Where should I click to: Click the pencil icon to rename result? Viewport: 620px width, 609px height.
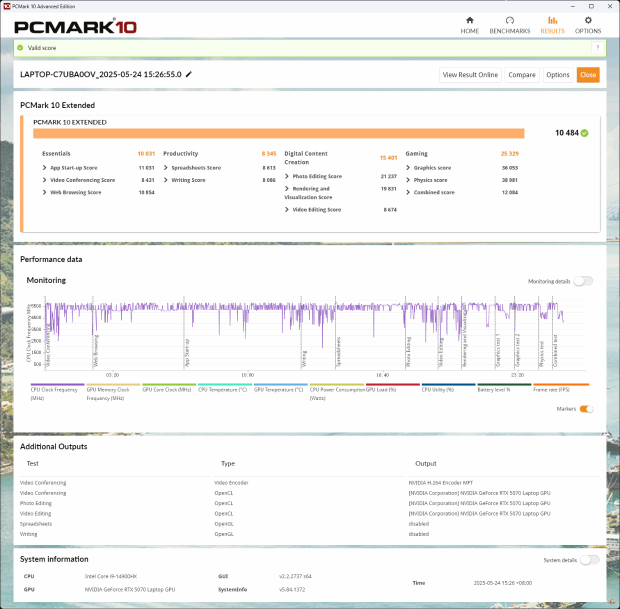(x=189, y=74)
